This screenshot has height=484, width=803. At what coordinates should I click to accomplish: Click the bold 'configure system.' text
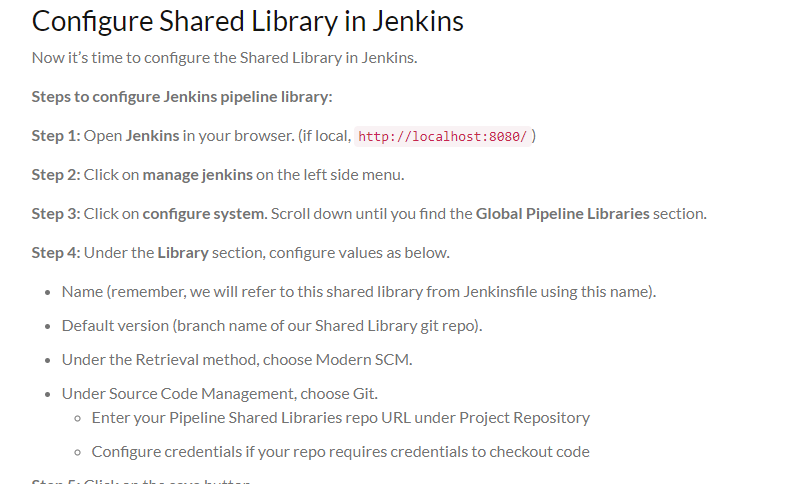click(205, 214)
